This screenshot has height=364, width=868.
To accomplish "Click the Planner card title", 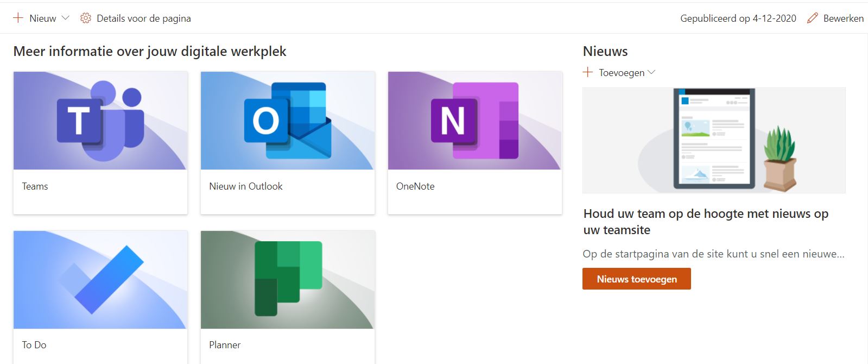I will pyautogui.click(x=225, y=345).
